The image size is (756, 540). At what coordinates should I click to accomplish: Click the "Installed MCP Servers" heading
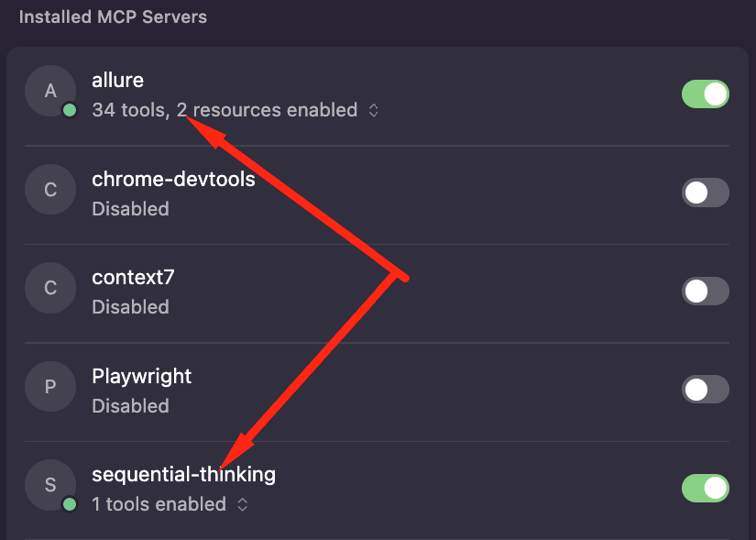pyautogui.click(x=113, y=17)
